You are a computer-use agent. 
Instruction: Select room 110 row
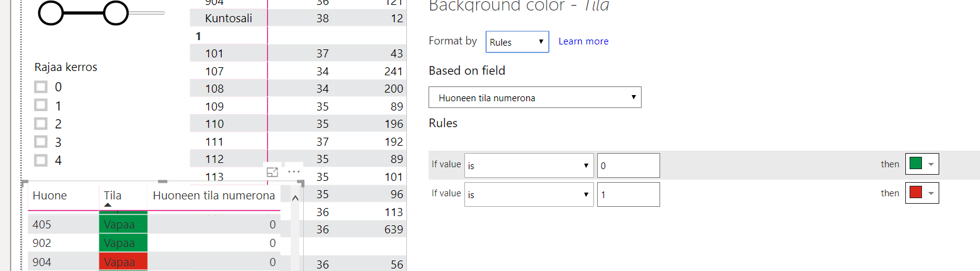coord(298,123)
